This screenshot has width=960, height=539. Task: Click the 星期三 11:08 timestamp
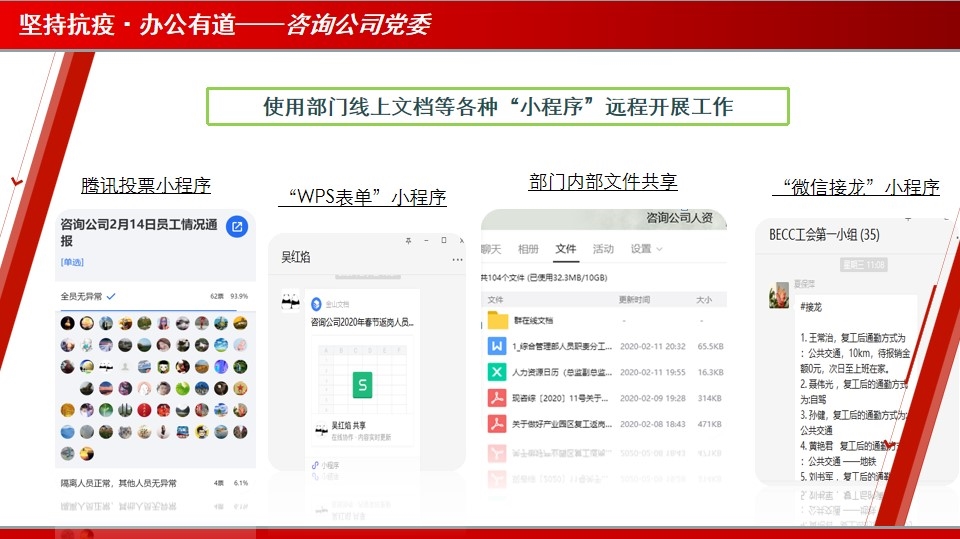click(x=863, y=265)
